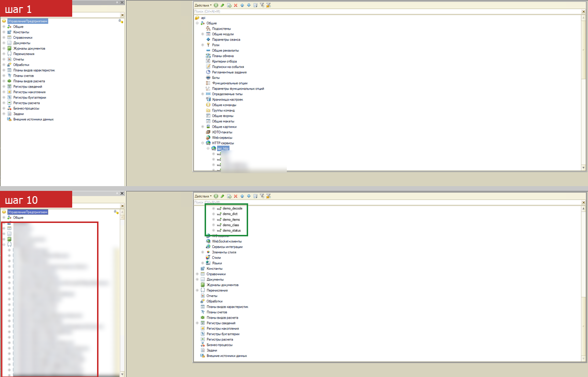The width and height of the screenshot is (588, 377).
Task: Select the Параметры сеанса item
Action: click(x=226, y=40)
